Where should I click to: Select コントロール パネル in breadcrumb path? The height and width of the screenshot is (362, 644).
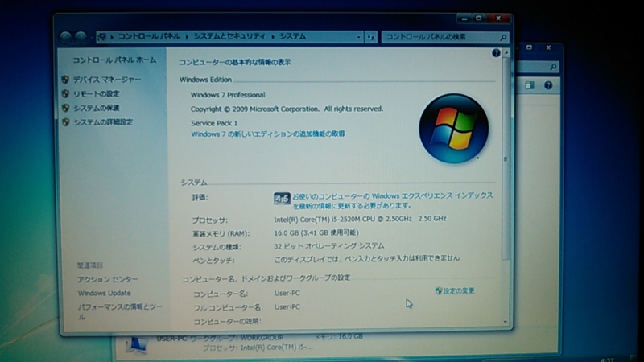point(150,36)
